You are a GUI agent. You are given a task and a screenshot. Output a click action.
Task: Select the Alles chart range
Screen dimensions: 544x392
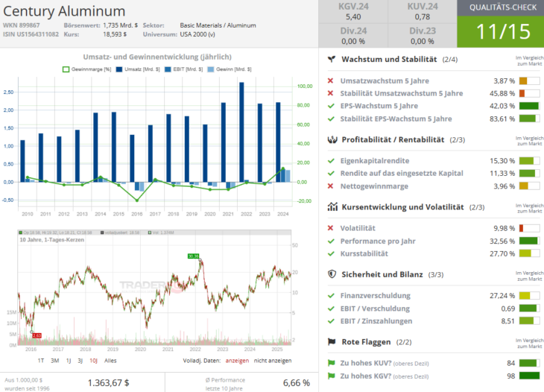(x=110, y=361)
